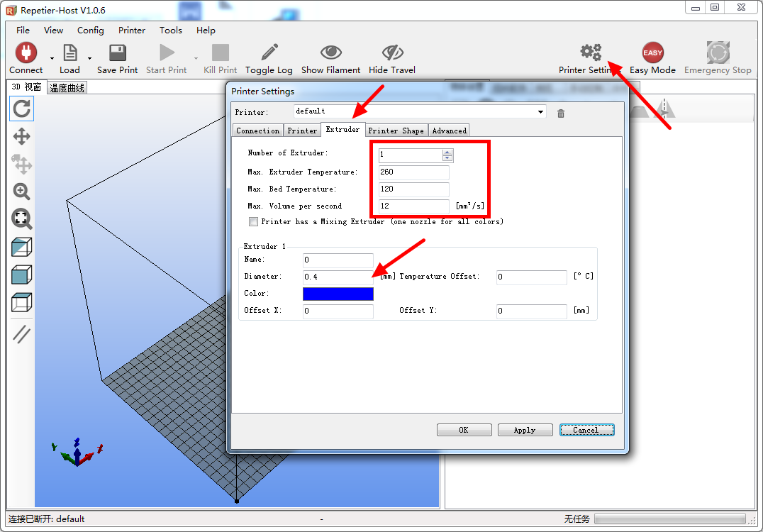763x532 pixels.
Task: Open the Connect dropdown arrow
Action: [x=52, y=58]
